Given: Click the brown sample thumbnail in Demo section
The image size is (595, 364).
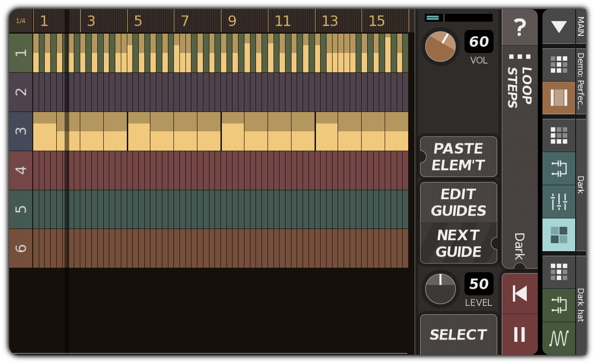Looking at the screenshot, I should 559,98.
